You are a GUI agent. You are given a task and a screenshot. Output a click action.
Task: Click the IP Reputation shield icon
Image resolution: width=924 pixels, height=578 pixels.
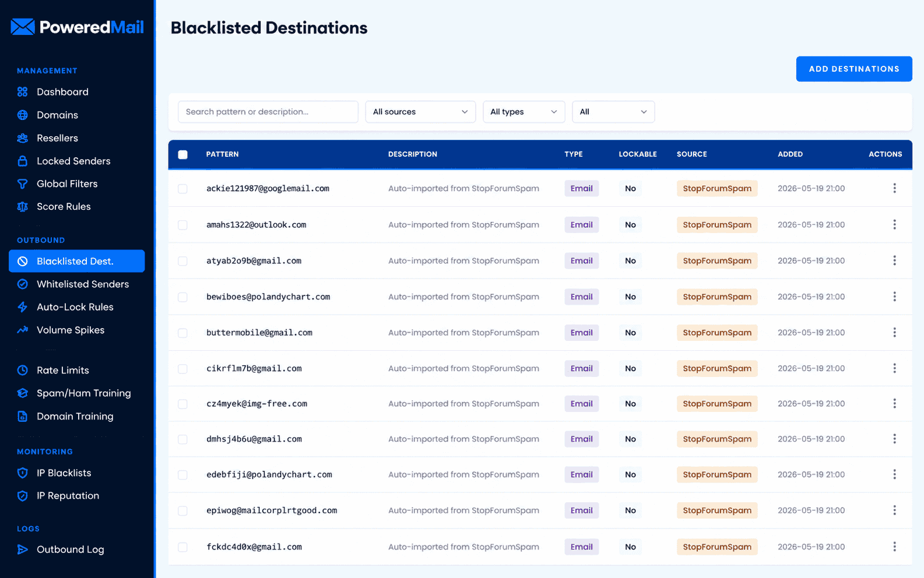click(23, 496)
